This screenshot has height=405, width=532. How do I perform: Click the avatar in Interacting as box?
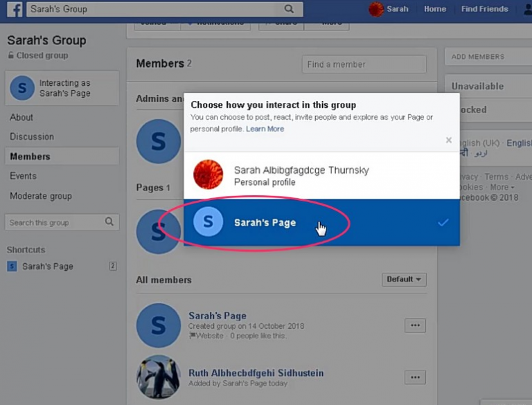point(22,88)
